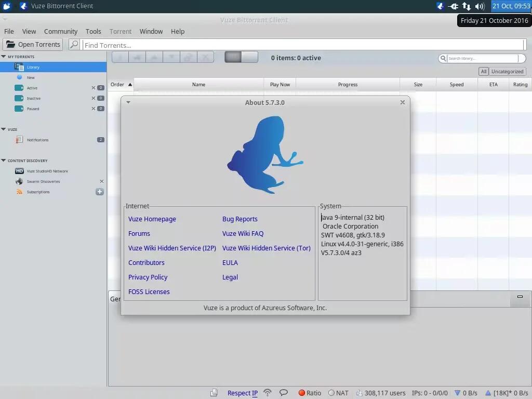The width and height of the screenshot is (532, 399).
Task: Open the Community menu
Action: (61, 32)
